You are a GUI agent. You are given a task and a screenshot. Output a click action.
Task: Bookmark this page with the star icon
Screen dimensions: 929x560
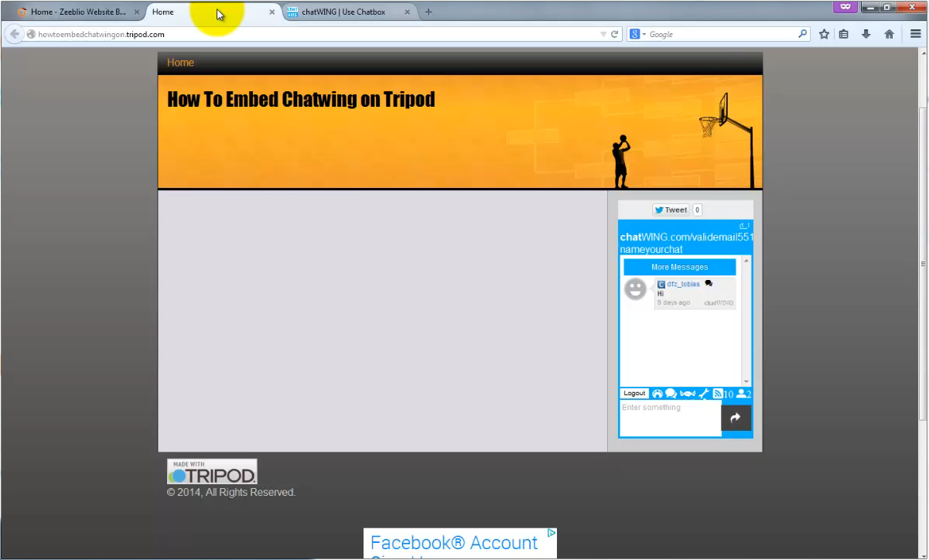[x=824, y=34]
